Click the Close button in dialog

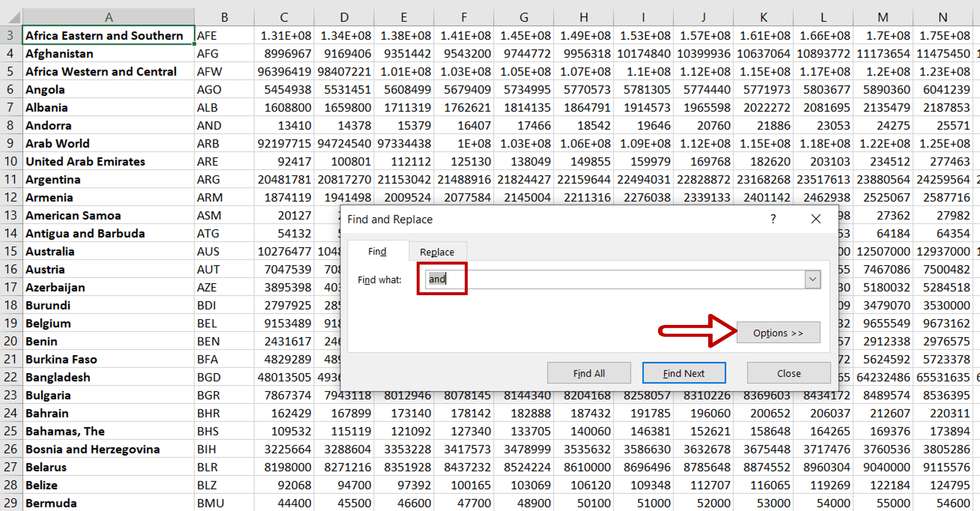coord(789,373)
